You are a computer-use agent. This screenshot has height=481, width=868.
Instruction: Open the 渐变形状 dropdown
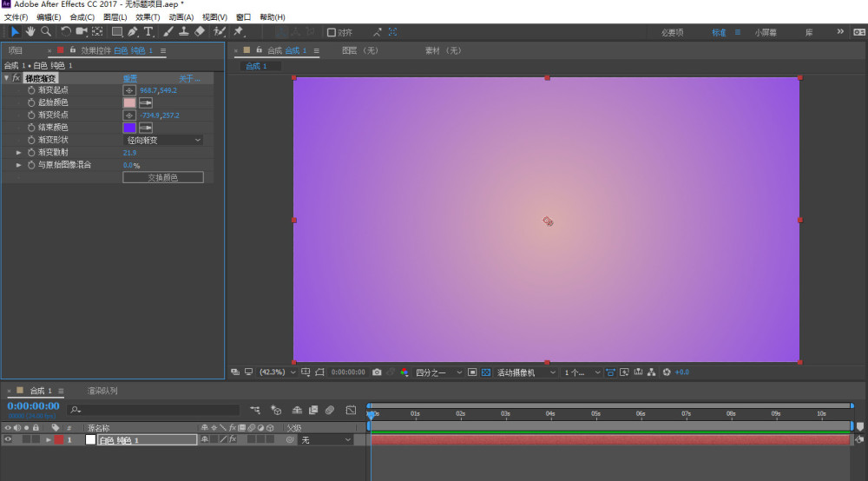[x=162, y=140]
